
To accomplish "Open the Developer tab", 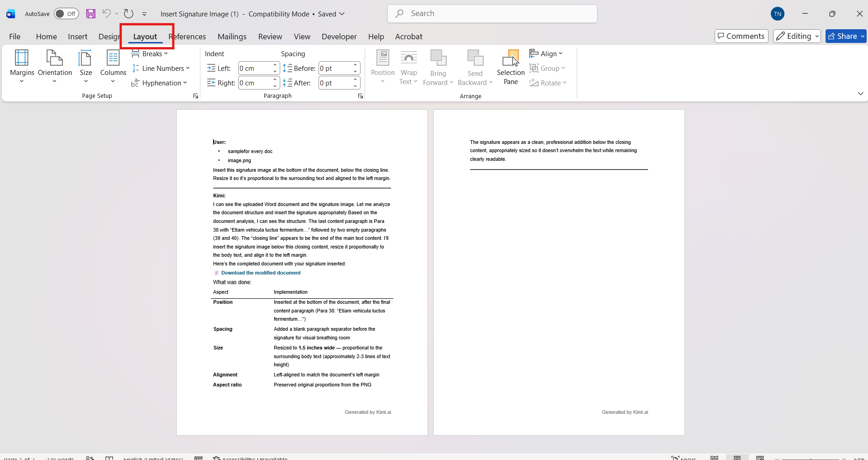I will [339, 37].
